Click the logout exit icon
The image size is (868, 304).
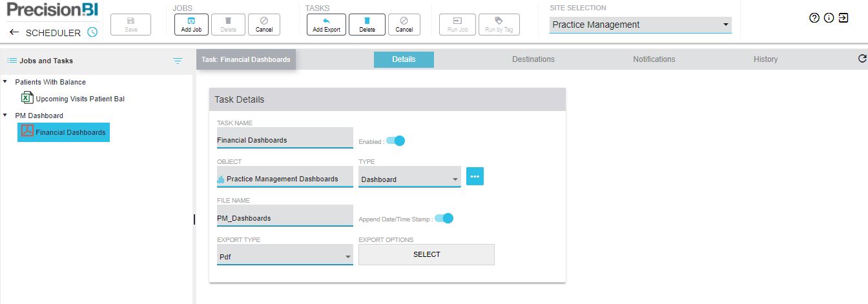[843, 18]
